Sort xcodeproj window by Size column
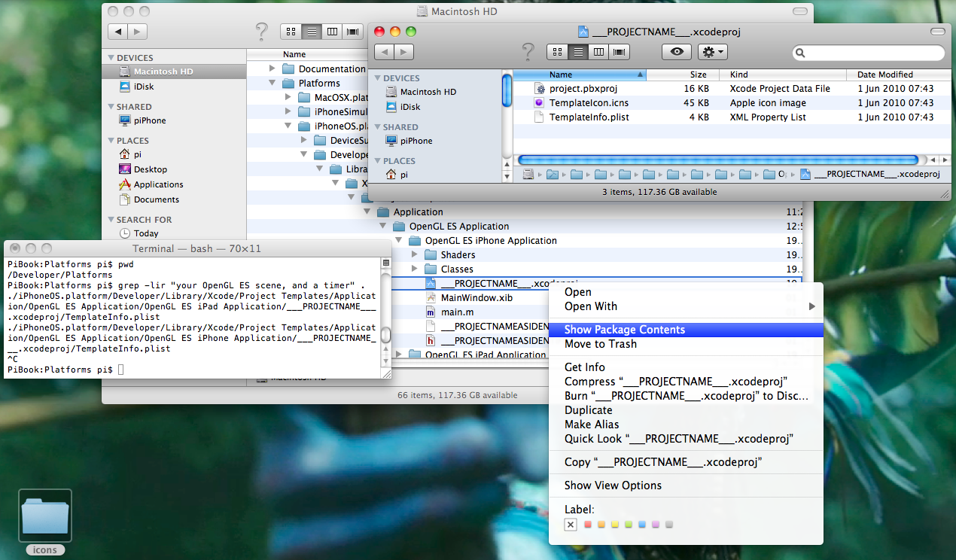 point(684,75)
